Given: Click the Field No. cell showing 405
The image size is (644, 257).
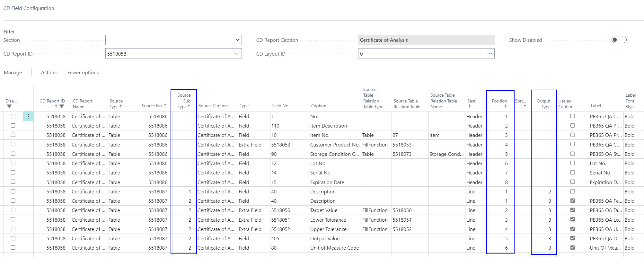Looking at the screenshot, I should click(x=290, y=238).
